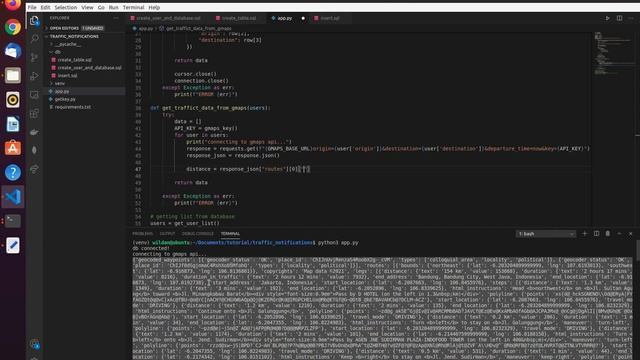Image resolution: width=640 pixels, height=360 pixels.
Task: Open getkey.py in the explorer tree
Action: click(x=65, y=99)
